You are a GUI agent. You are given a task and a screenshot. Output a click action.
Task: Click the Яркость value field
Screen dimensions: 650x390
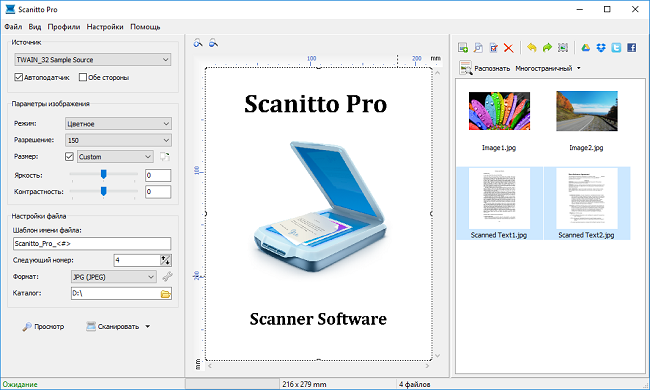tap(158, 175)
